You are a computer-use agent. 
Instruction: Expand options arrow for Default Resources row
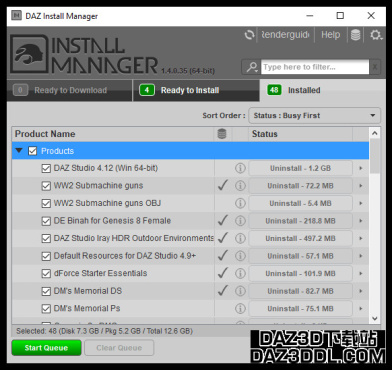point(361,256)
